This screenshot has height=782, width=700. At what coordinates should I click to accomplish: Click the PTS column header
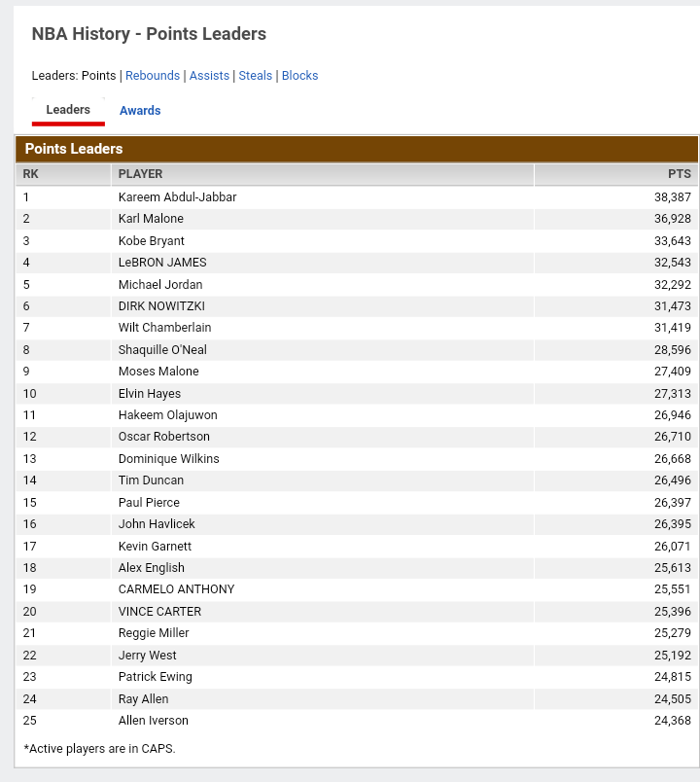(679, 174)
